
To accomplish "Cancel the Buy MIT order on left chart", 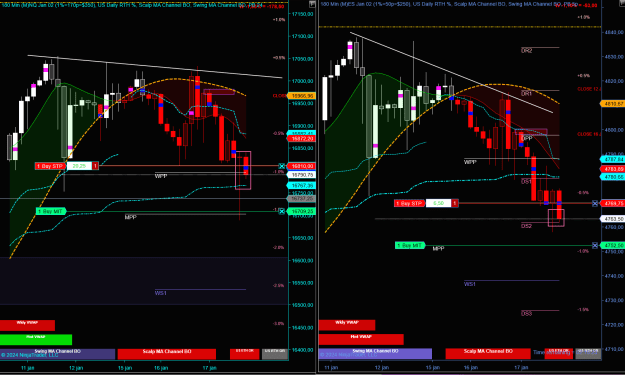I will point(281,211).
